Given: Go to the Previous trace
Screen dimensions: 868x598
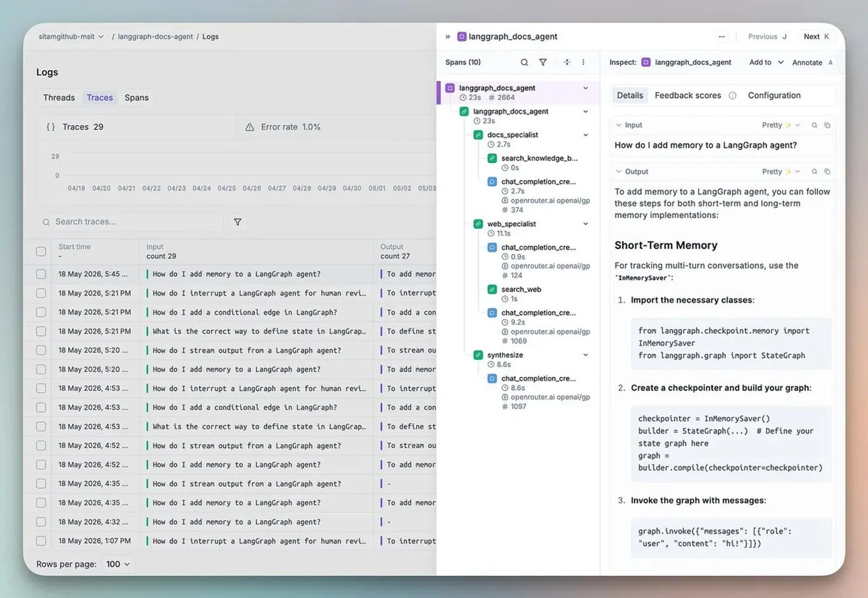Looking at the screenshot, I should click(x=767, y=37).
